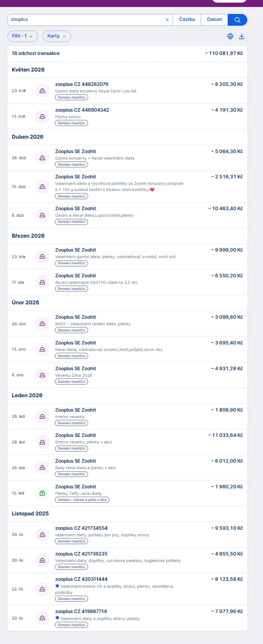The image size is (263, 644).
Task: Download the transactions export
Action: [x=241, y=36]
